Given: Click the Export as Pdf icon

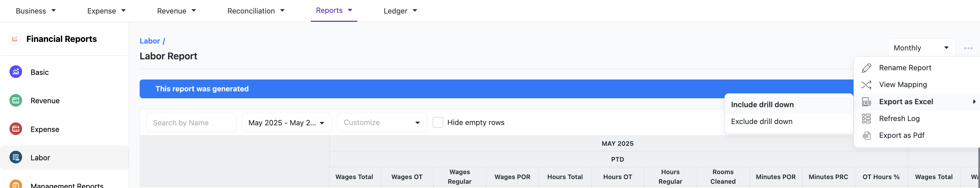Looking at the screenshot, I should [867, 135].
